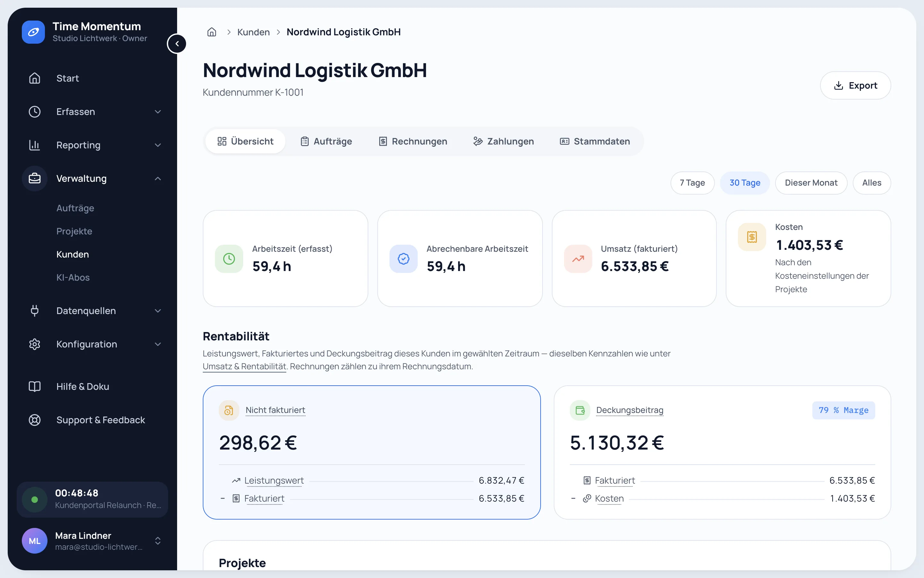The image size is (924, 578).
Task: Switch to the Aufträge tab
Action: [x=327, y=141]
